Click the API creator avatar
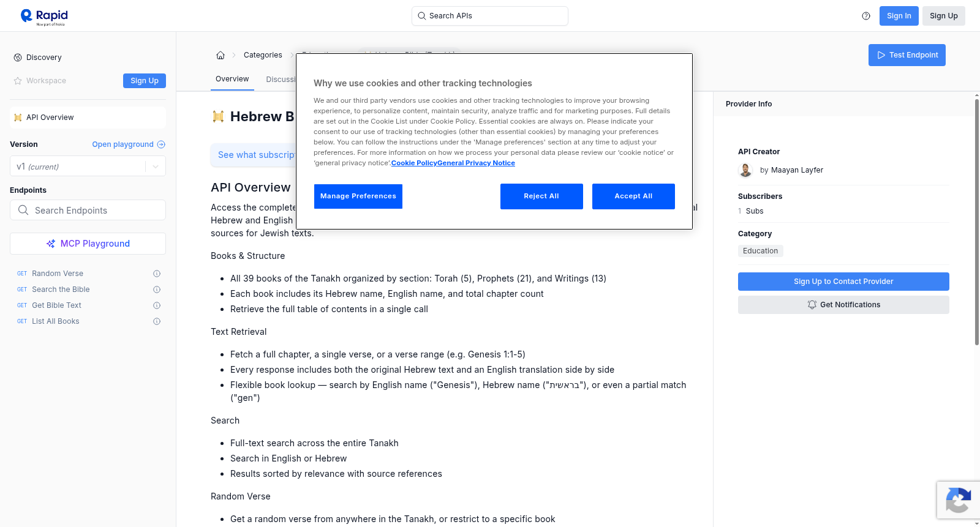The image size is (980, 527). pyautogui.click(x=745, y=170)
